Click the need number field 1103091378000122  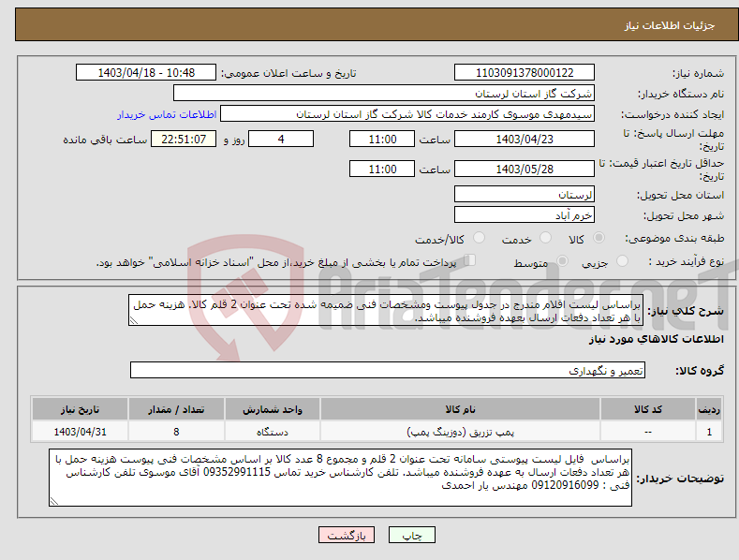coord(525,73)
